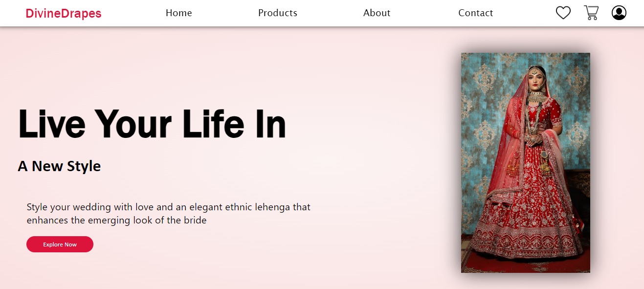Image resolution: width=644 pixels, height=289 pixels.
Task: Go to the Home nav item
Action: [x=179, y=13]
